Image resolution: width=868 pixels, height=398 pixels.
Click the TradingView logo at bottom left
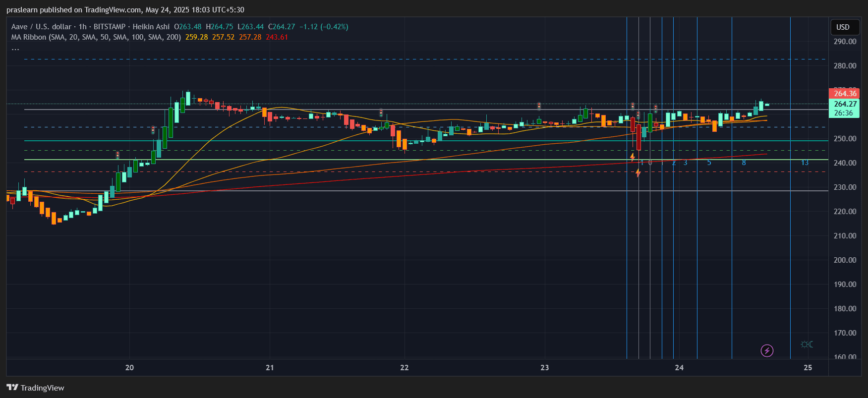click(x=35, y=388)
